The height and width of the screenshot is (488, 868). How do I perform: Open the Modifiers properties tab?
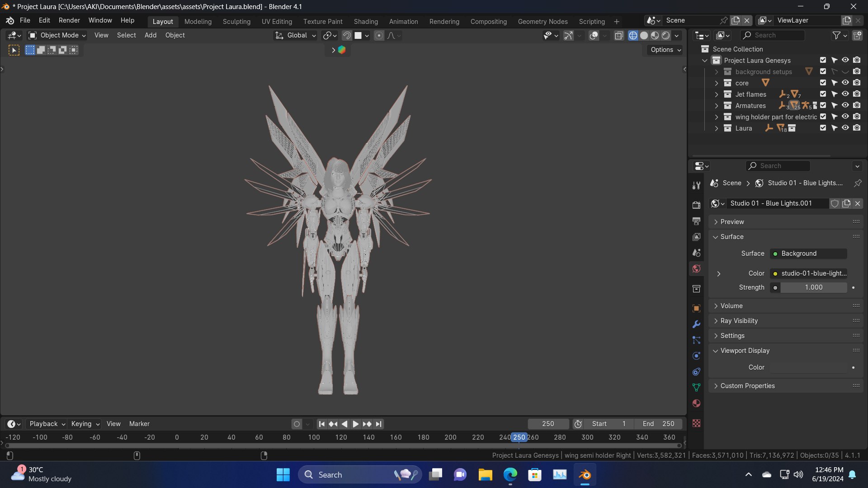[696, 324]
